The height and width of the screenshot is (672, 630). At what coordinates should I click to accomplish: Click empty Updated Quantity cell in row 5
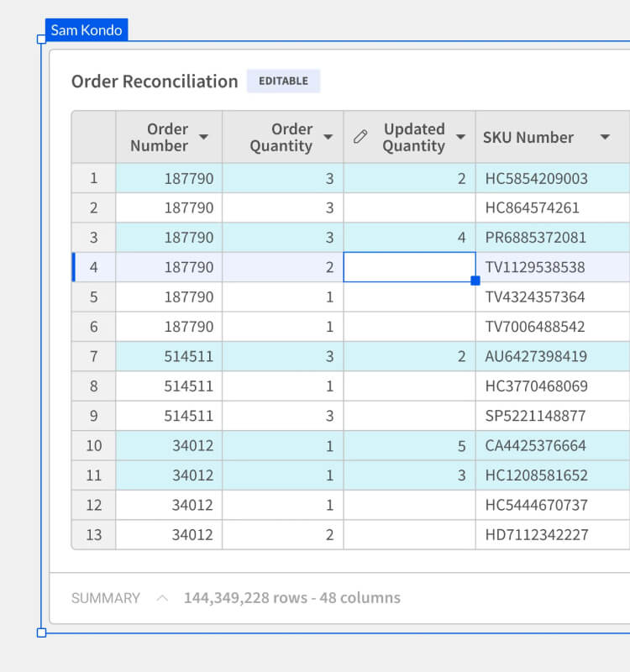409,297
